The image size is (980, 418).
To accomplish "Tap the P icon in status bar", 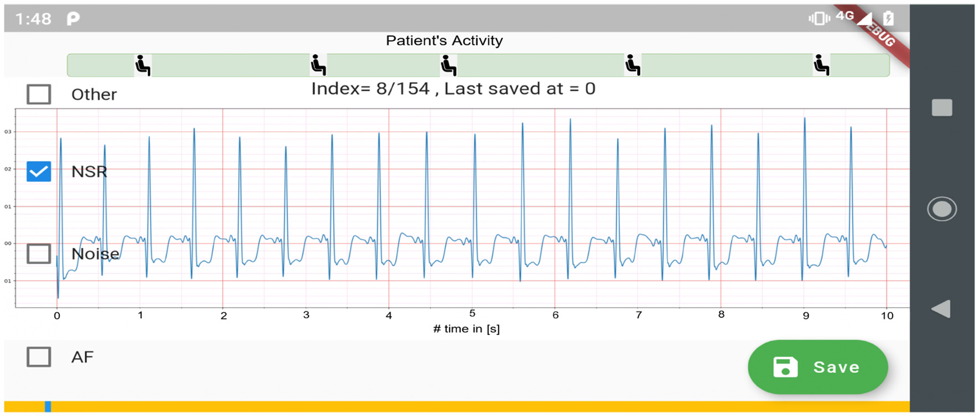I will 73,19.
